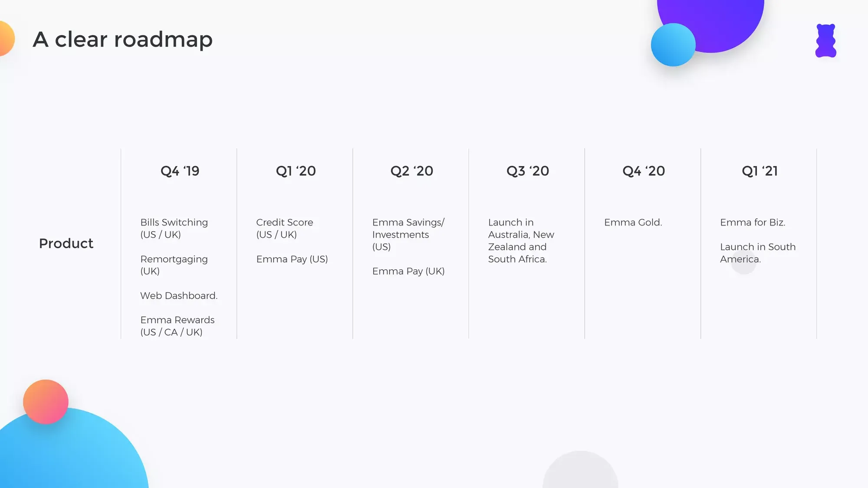Image resolution: width=868 pixels, height=488 pixels.
Task: Click the small blue circle near top
Action: point(673,45)
